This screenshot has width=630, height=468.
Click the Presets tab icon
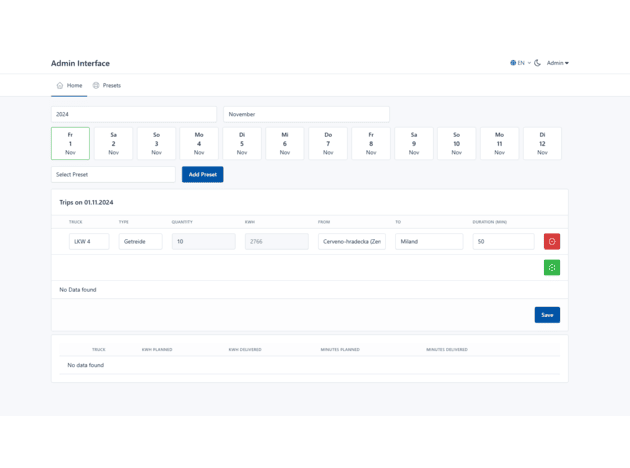click(x=96, y=86)
